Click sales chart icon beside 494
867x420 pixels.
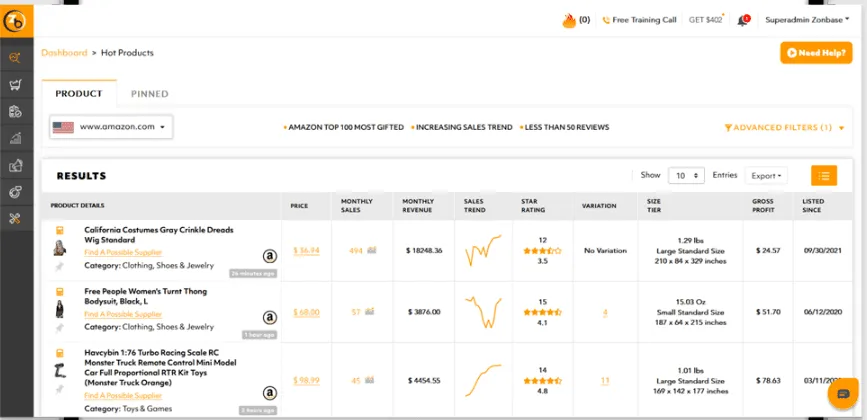click(x=372, y=250)
